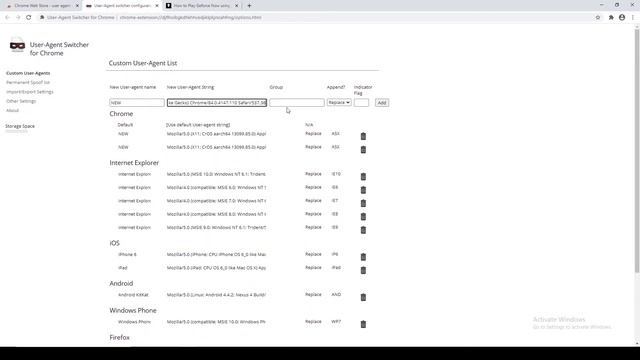The width and height of the screenshot is (640, 360).
Task: Open the About page in sidebar
Action: pos(12,111)
